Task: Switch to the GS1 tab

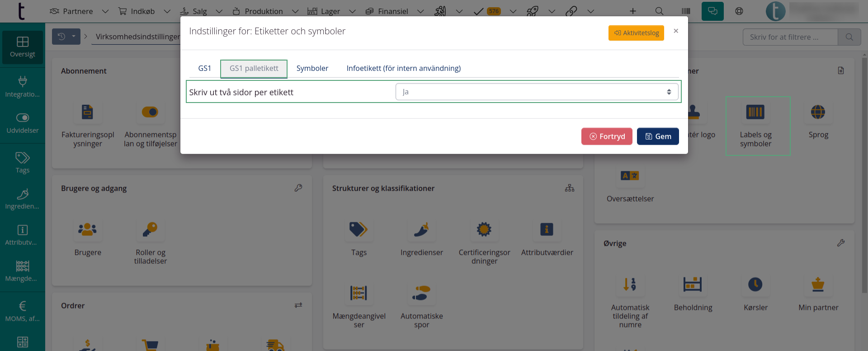Action: pyautogui.click(x=204, y=68)
